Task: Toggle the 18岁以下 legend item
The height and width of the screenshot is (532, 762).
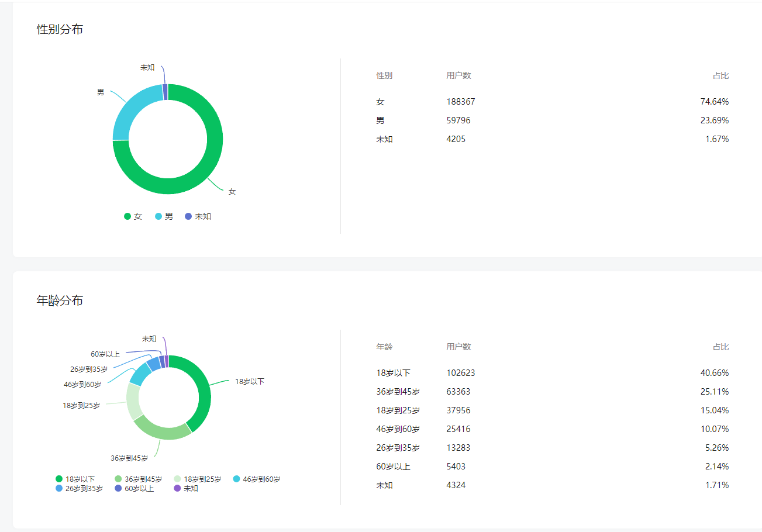Action: [75, 479]
